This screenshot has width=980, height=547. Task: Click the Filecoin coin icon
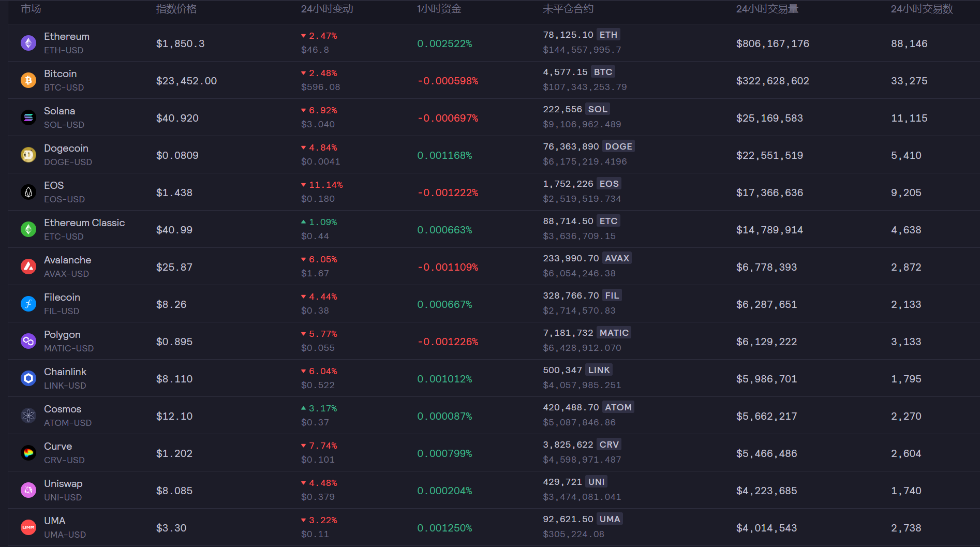point(28,304)
